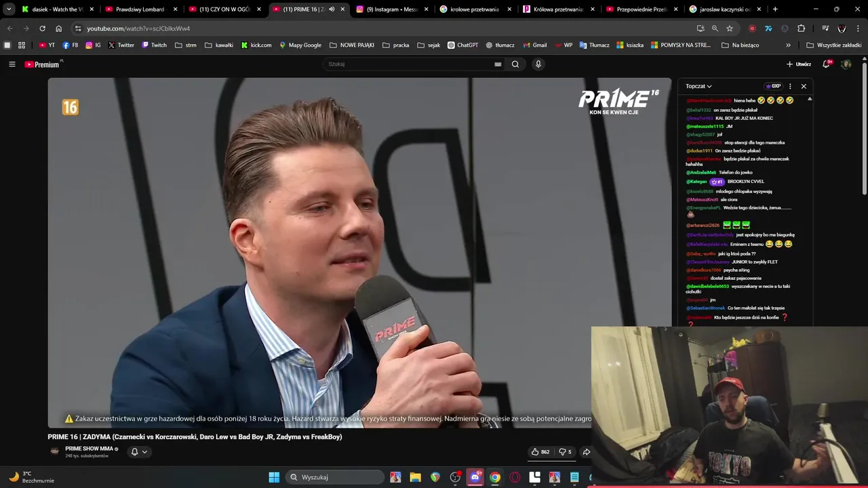The width and height of the screenshot is (868, 488).
Task: Click chat message "BROOKLYN CVVEL"
Action: (x=746, y=182)
